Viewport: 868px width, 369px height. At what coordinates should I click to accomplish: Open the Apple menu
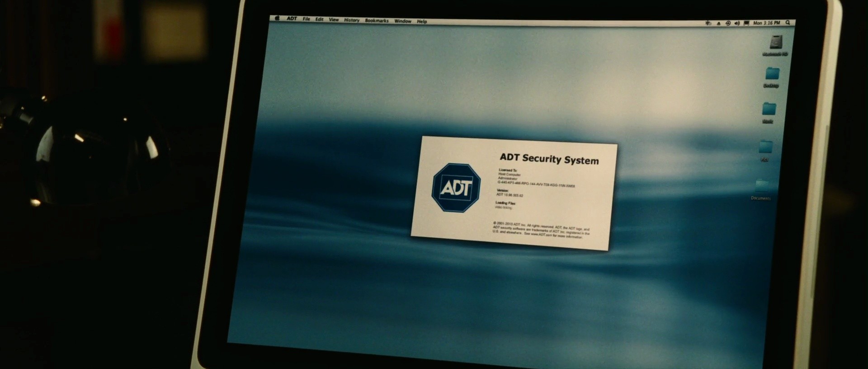click(x=277, y=19)
